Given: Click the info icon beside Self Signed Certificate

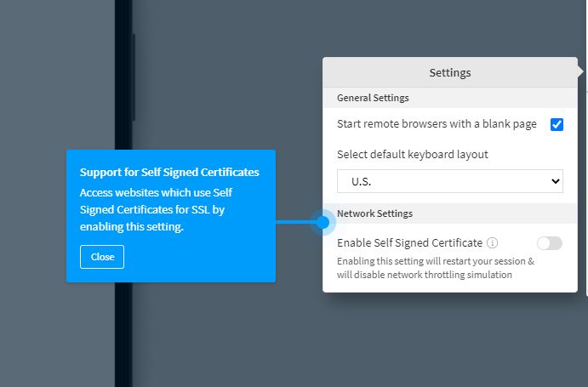Looking at the screenshot, I should (492, 243).
